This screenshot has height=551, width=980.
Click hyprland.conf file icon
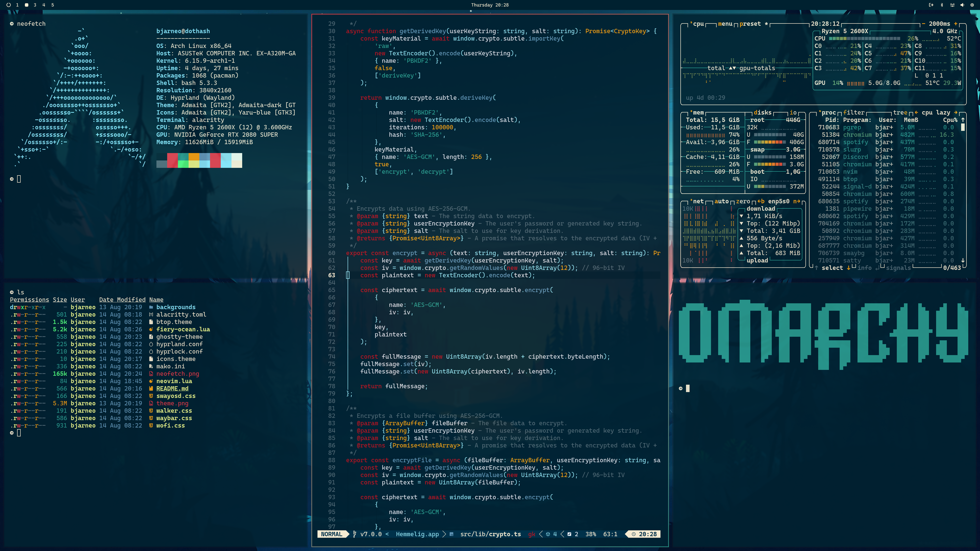(151, 344)
